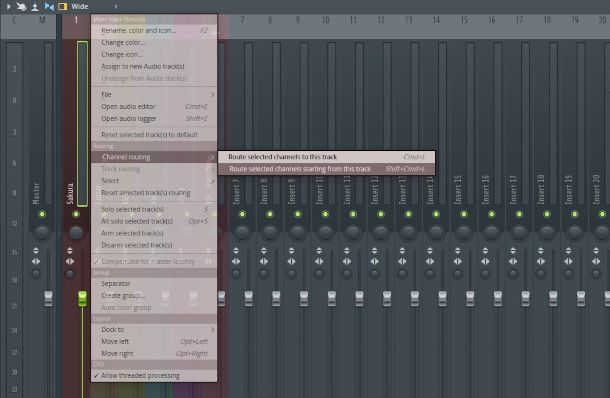Mute Insert 19 using its green LED
This screenshot has width=610, height=398.
coord(575,214)
